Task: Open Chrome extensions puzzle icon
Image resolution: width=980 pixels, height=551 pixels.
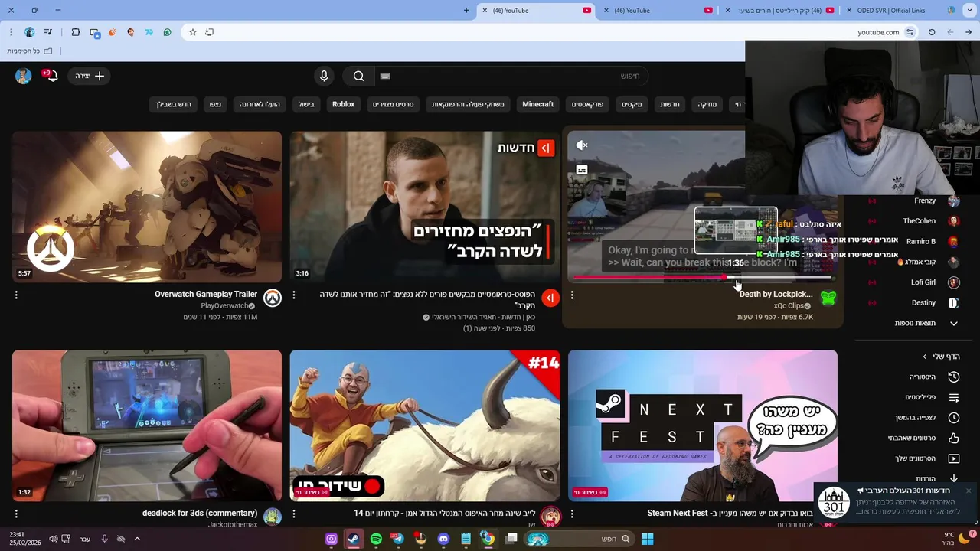Action: point(75,32)
